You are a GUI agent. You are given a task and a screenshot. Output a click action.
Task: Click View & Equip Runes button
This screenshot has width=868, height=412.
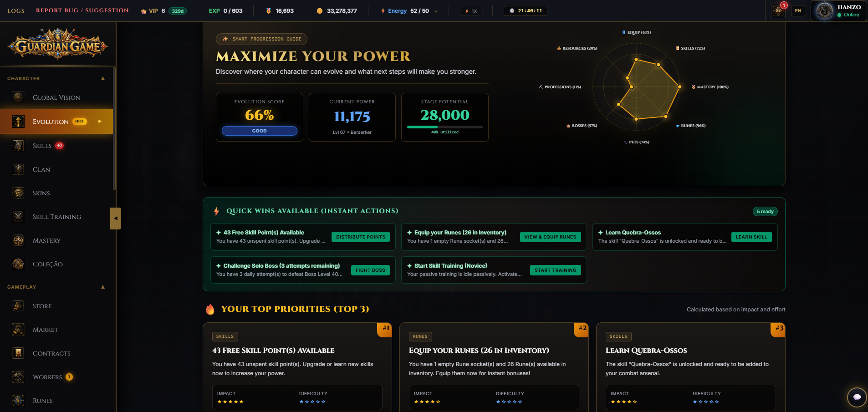[550, 237]
